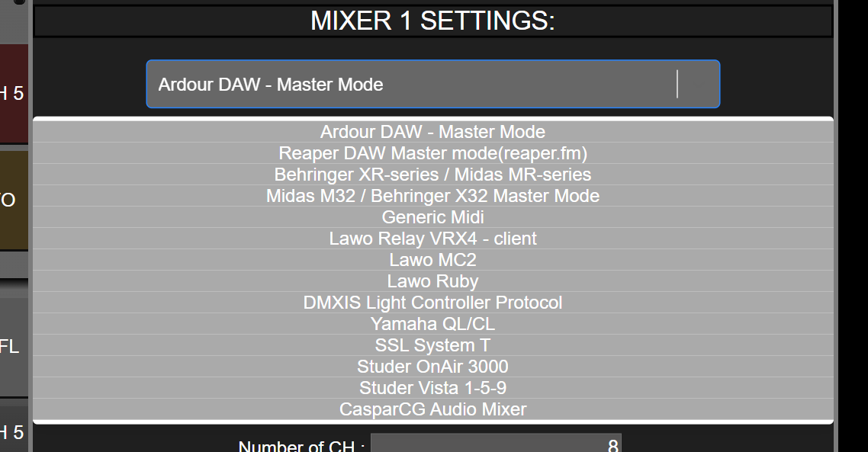This screenshot has width=868, height=452.
Task: Click the partially visible FL channel strip
Action: pos(9,346)
